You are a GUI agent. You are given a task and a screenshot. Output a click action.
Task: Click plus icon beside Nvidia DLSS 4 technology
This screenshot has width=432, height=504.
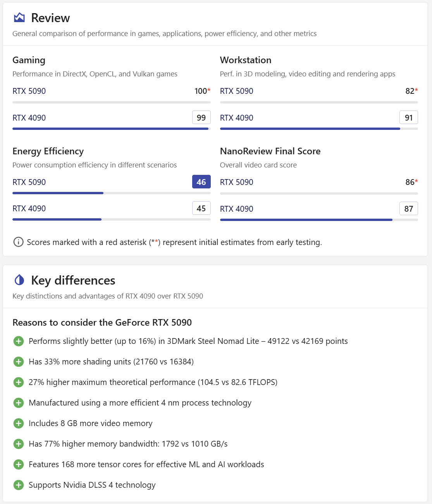pyautogui.click(x=19, y=485)
